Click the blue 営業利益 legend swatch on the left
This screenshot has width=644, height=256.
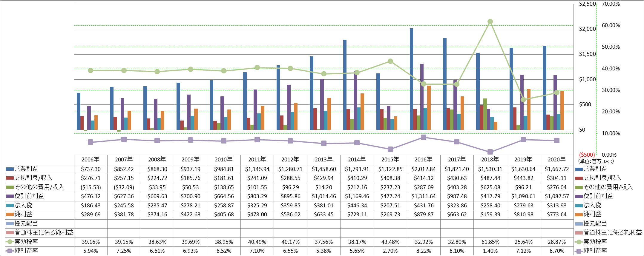pos(10,169)
